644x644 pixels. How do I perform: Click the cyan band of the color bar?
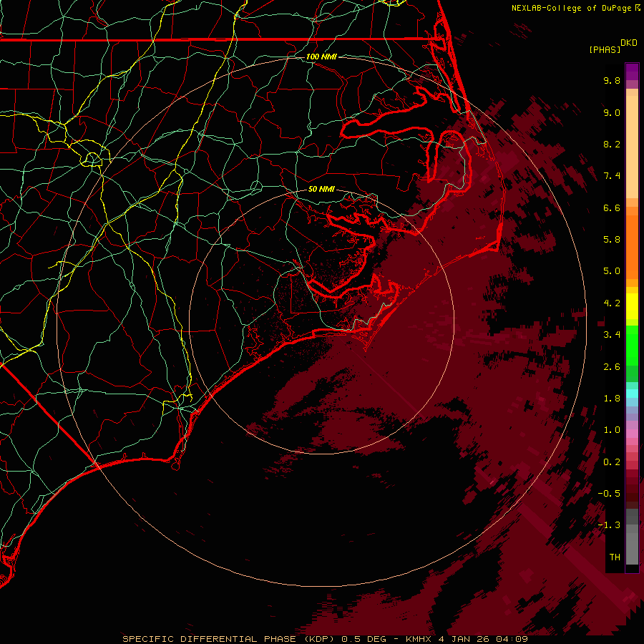click(632, 394)
